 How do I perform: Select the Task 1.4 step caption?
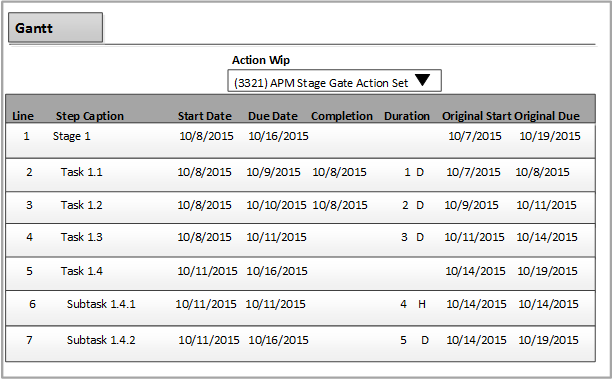(x=81, y=271)
